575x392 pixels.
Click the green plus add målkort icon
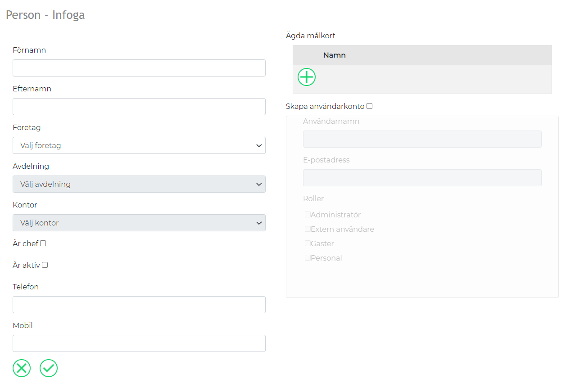point(307,77)
